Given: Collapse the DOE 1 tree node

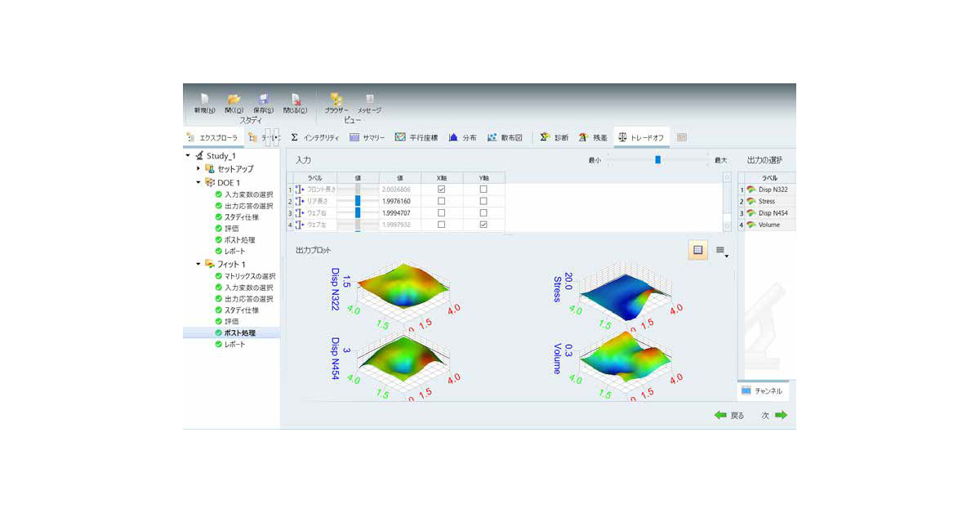Looking at the screenshot, I should [198, 182].
